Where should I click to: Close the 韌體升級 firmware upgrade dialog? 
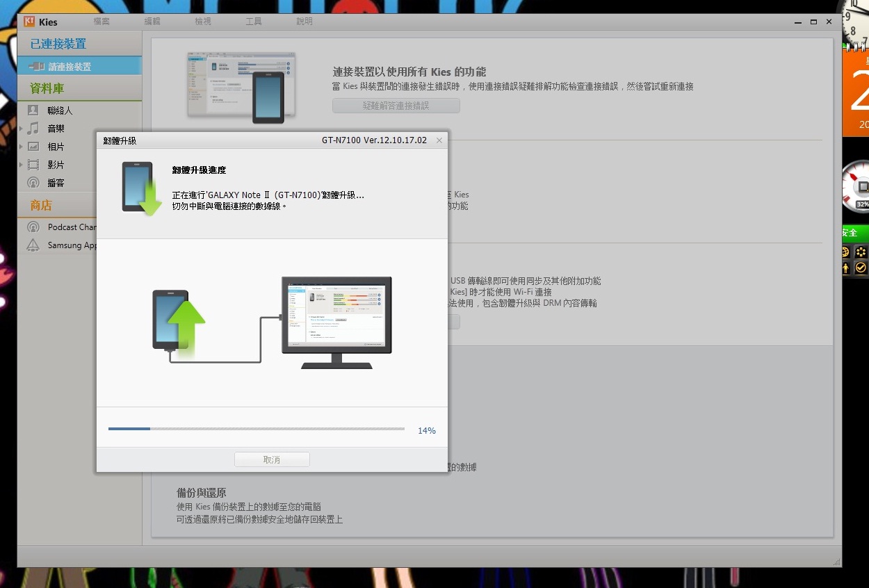pos(439,140)
